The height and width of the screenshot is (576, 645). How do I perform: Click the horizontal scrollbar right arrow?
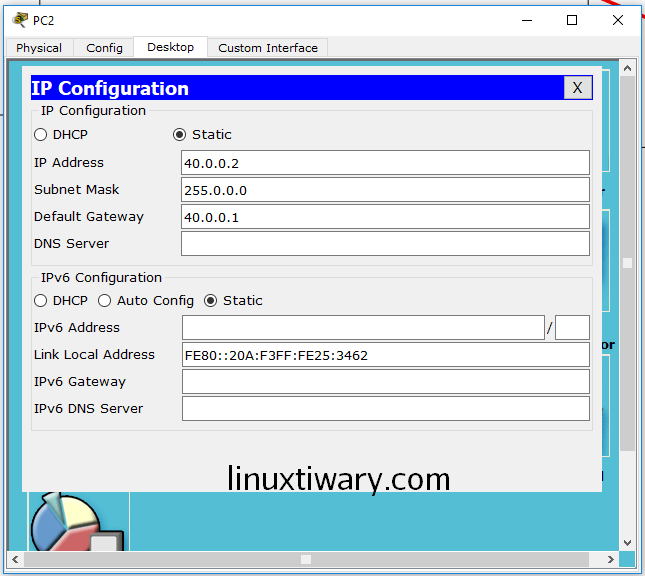610,559
